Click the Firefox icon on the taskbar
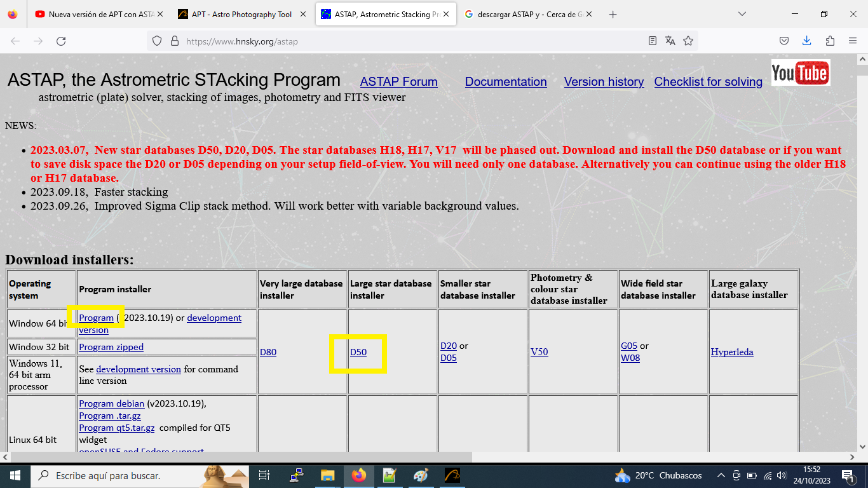The image size is (868, 488). tap(358, 475)
